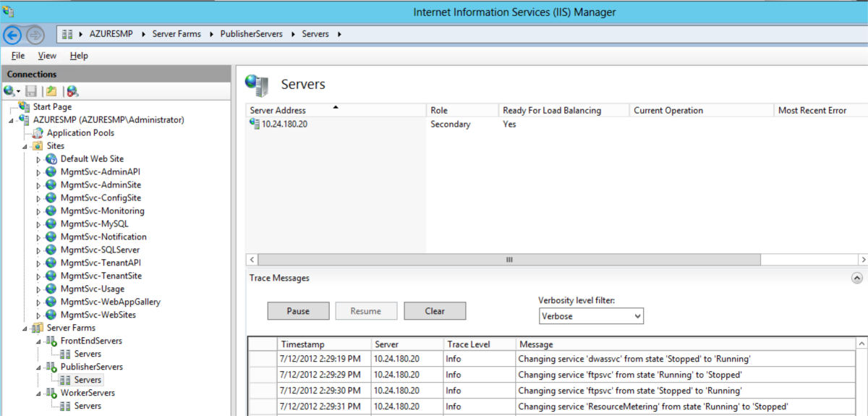
Task: Click the Up One Level folder icon
Action: tap(51, 91)
